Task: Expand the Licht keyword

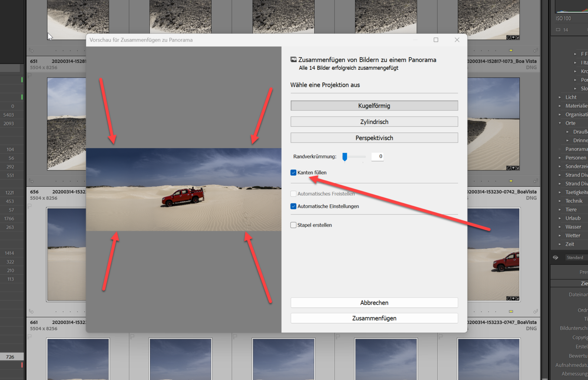Action: 560,97
